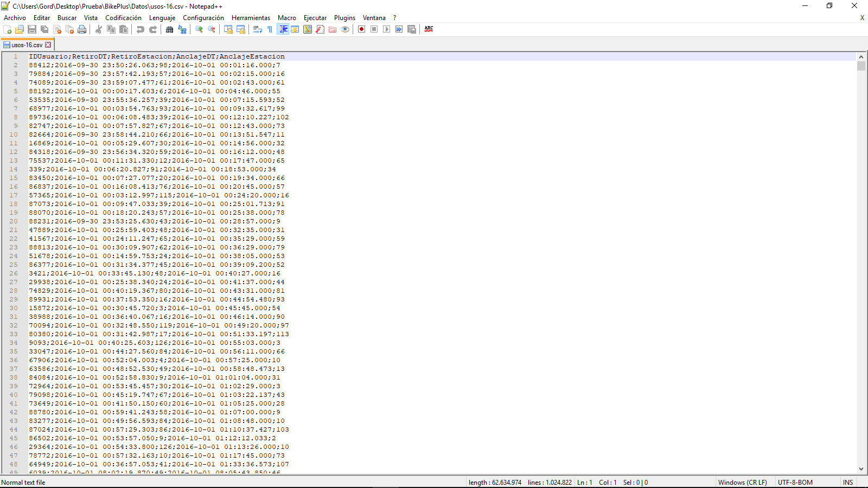This screenshot has width=868, height=488.
Task: Click the Save All icon
Action: pos(44,29)
